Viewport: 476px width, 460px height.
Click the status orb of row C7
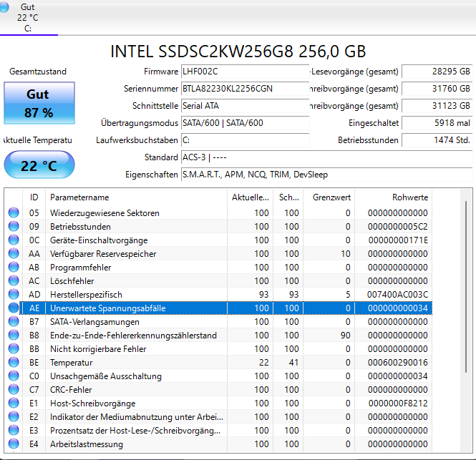pyautogui.click(x=14, y=389)
